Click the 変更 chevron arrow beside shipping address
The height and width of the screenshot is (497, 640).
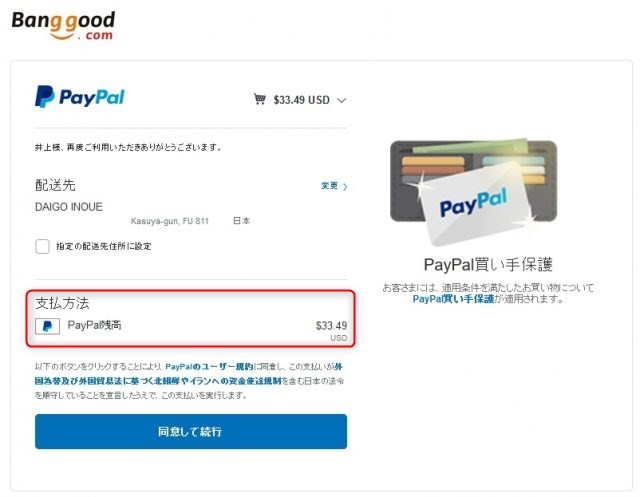pyautogui.click(x=345, y=187)
